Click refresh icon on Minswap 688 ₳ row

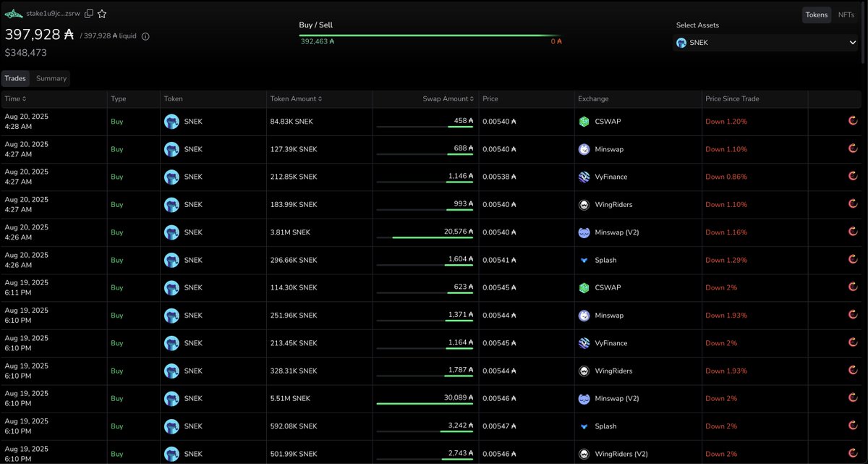point(853,149)
